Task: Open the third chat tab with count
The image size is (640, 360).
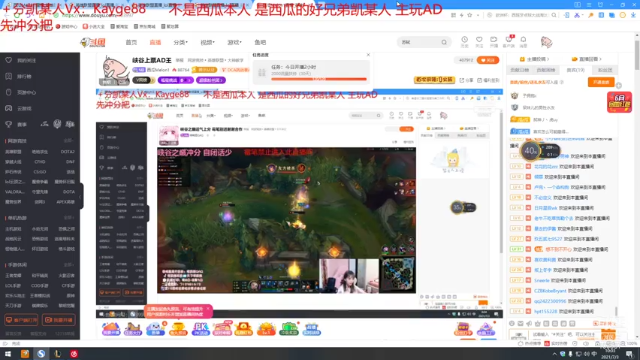Action: pyautogui.click(x=576, y=70)
